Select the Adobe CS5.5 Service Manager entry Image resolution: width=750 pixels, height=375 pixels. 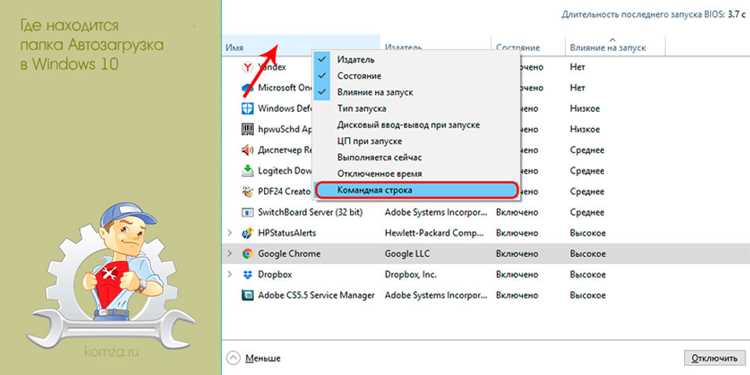[x=316, y=295]
